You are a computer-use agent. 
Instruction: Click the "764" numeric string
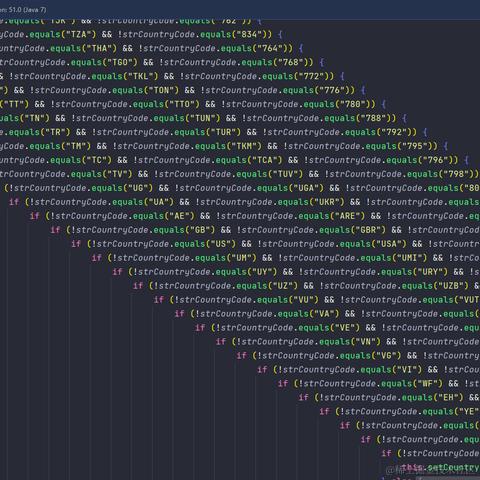[x=271, y=48]
